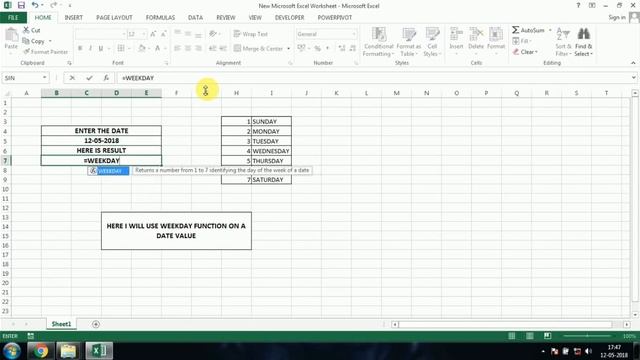
Task: Switch to Page Break Preview in status bar
Action: pos(547,336)
